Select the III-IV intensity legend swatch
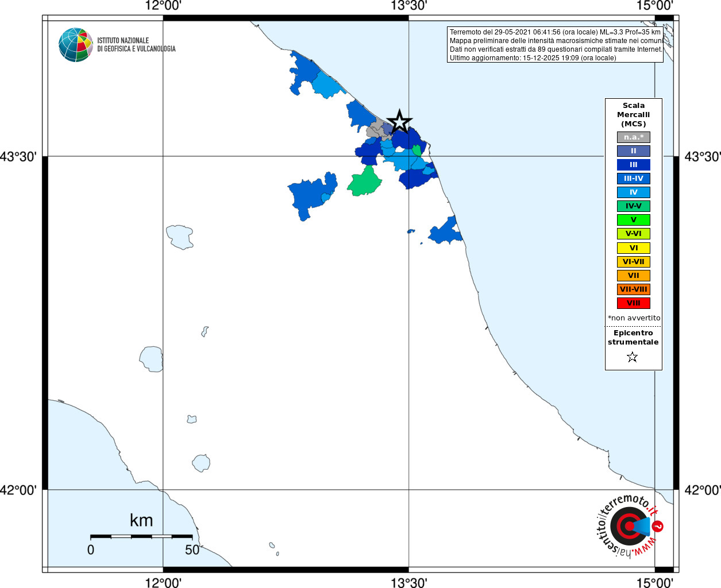 pos(634,179)
